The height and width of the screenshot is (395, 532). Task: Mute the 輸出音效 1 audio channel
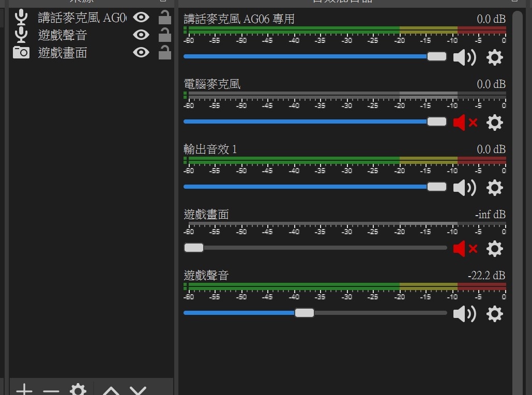[x=464, y=188]
